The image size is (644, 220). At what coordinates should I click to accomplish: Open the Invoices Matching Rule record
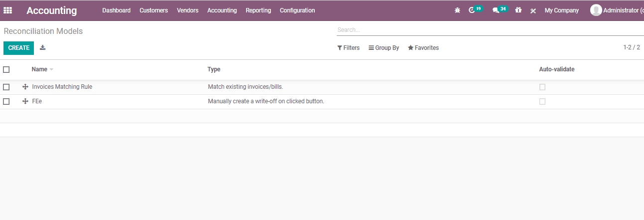tap(62, 87)
